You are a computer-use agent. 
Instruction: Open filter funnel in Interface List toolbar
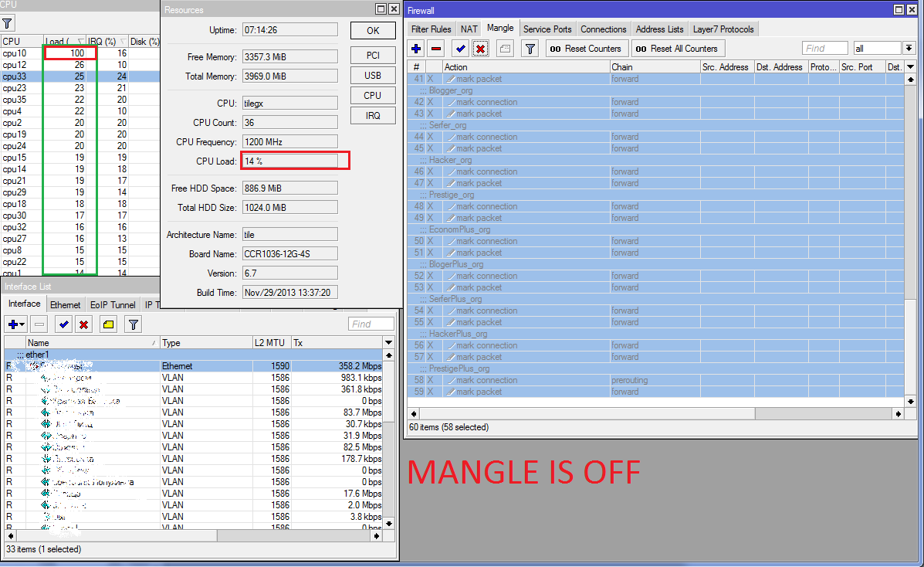point(134,324)
